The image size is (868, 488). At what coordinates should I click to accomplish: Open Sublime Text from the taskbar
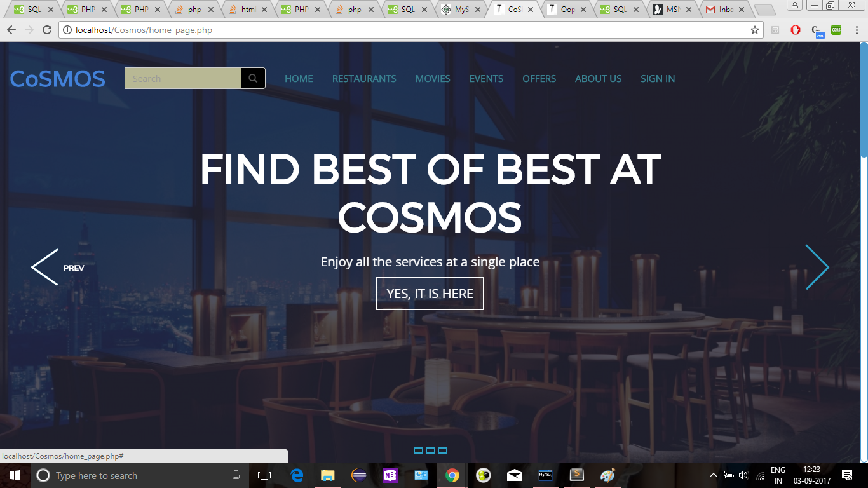coord(576,475)
